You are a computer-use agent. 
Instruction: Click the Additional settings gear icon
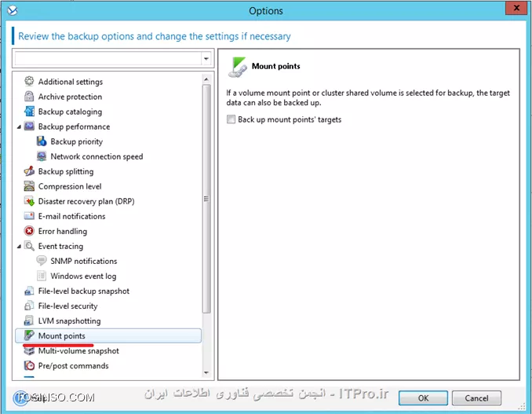click(x=29, y=81)
